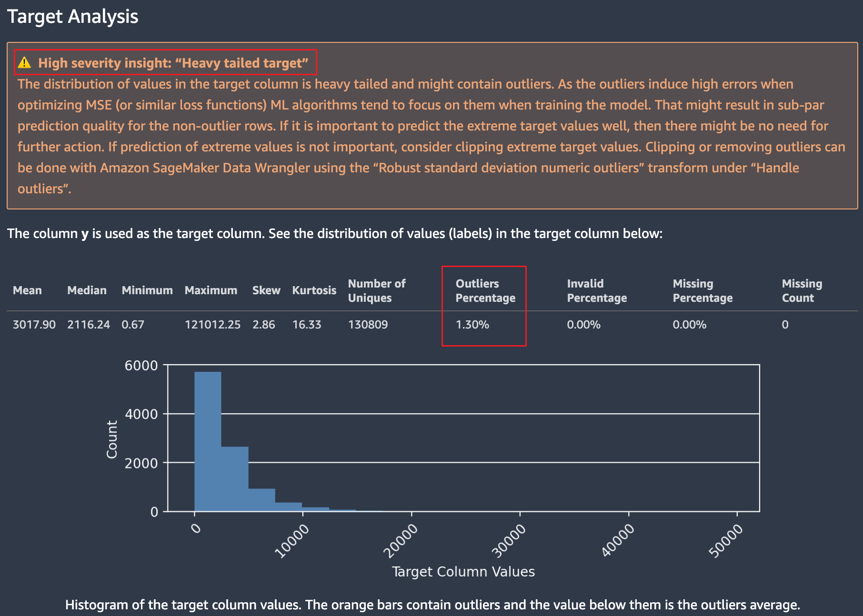
Task: Click the Number of Uniques value 130809
Action: 368,325
